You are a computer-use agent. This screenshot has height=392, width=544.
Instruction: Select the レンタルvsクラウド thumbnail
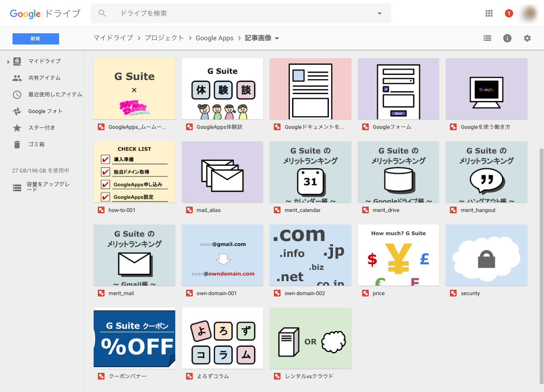pyautogui.click(x=311, y=338)
